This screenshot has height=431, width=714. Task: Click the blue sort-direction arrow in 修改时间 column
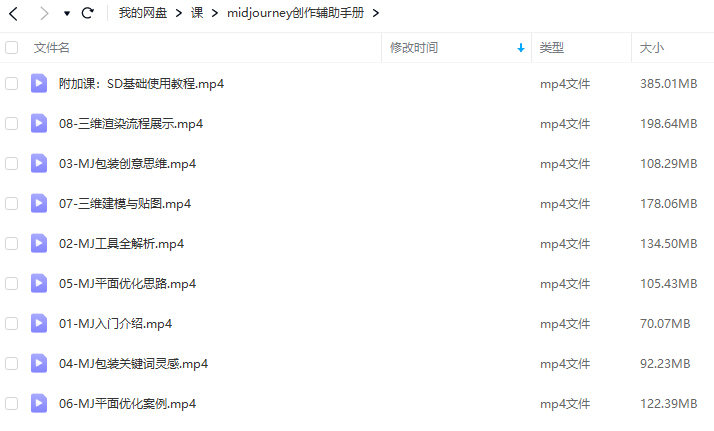[520, 48]
